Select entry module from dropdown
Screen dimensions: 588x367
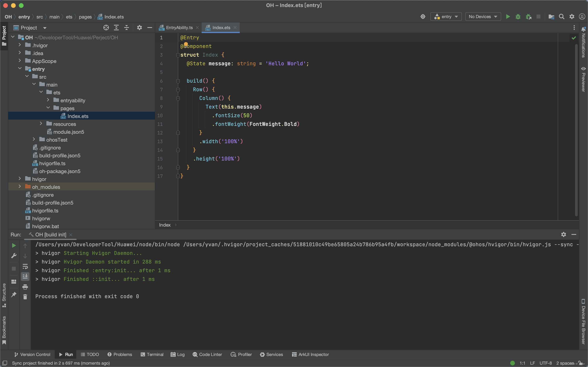(x=446, y=17)
